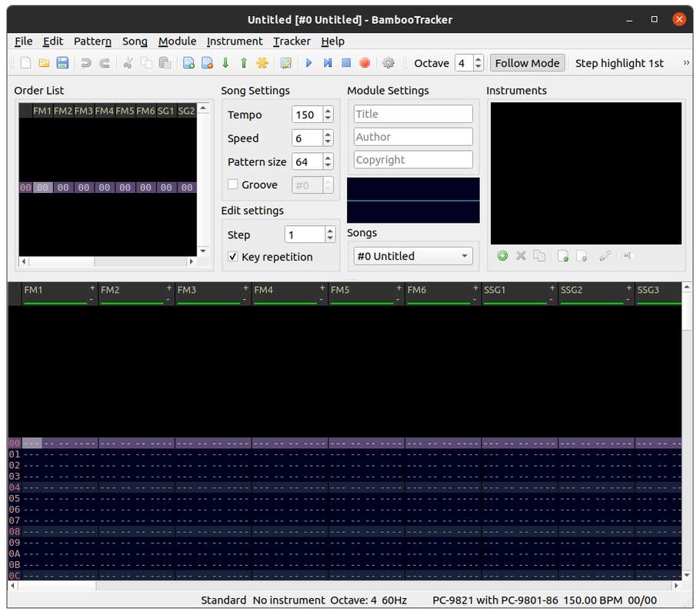The width and height of the screenshot is (700, 615).
Task: Undo the last action
Action: click(x=86, y=63)
